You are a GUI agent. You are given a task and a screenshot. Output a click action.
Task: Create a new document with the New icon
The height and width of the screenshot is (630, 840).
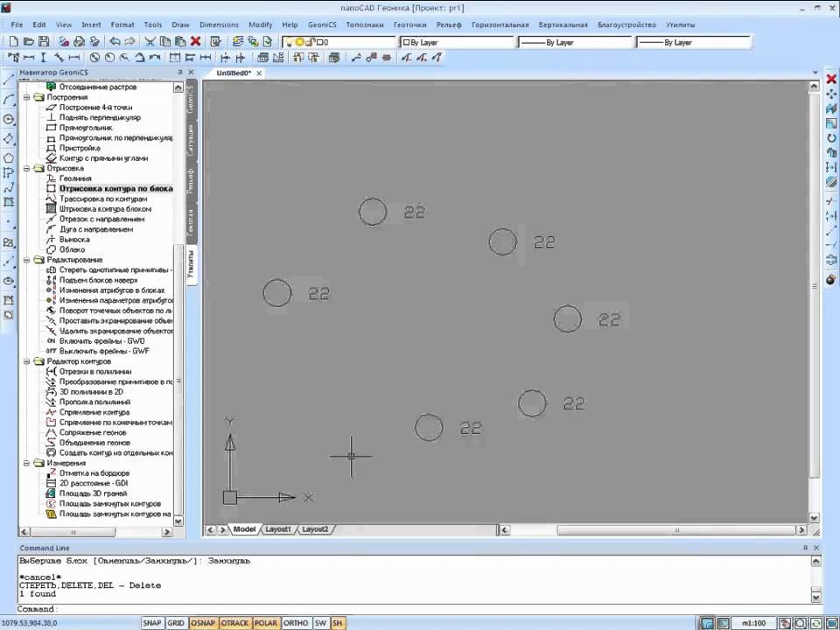(x=14, y=41)
